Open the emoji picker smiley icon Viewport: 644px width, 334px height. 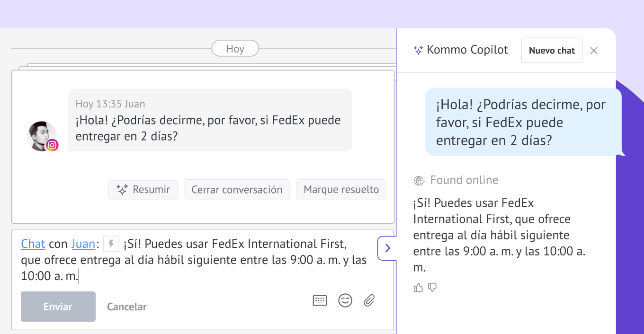pos(345,300)
